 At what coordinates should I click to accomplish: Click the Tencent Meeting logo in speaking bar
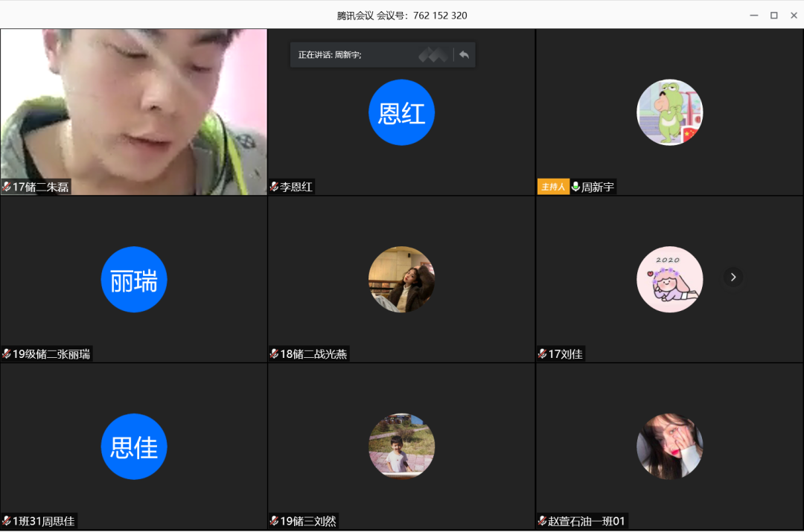point(433,55)
